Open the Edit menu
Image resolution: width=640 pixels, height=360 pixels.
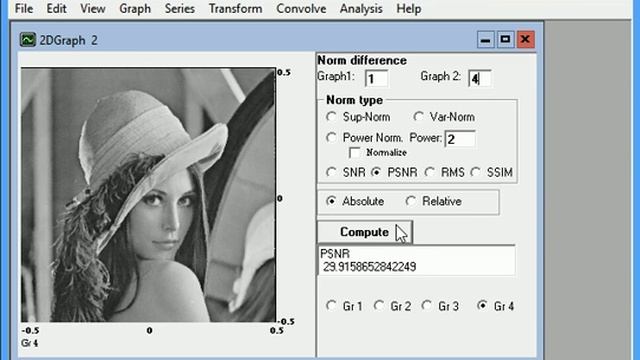[56, 9]
